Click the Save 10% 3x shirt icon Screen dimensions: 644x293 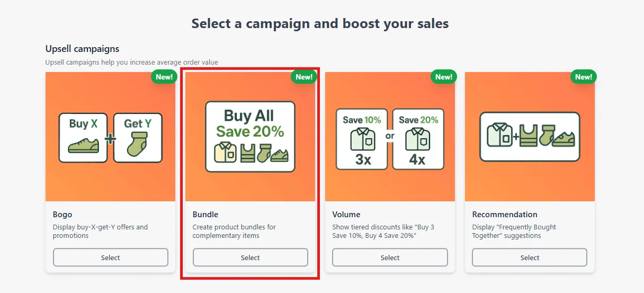click(x=362, y=139)
